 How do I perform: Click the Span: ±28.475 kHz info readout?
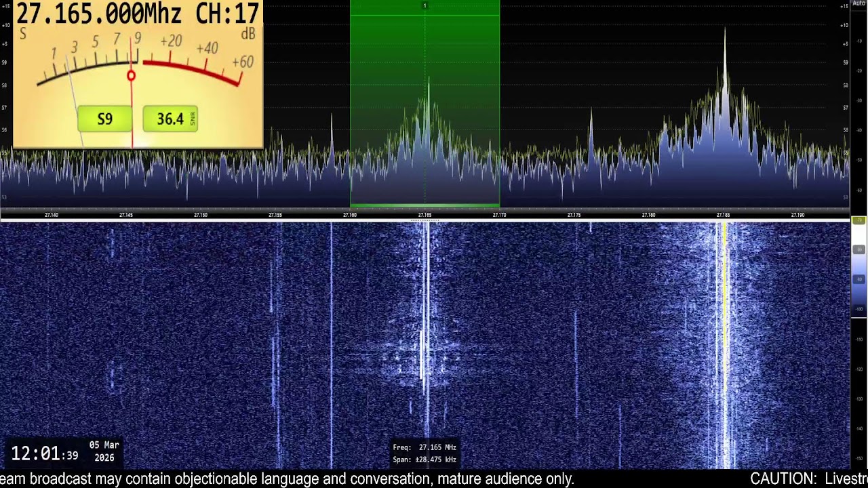pyautogui.click(x=425, y=460)
